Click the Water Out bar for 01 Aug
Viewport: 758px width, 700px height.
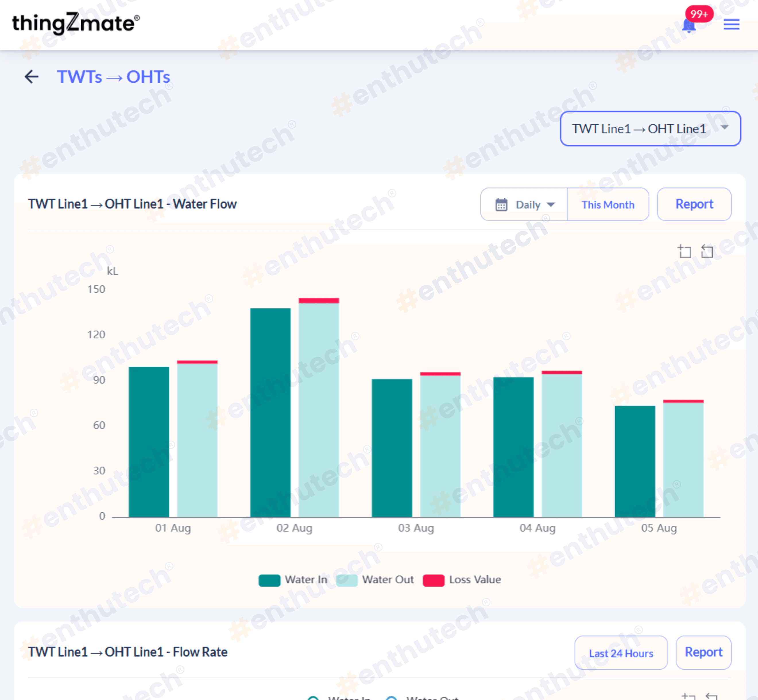tap(198, 441)
